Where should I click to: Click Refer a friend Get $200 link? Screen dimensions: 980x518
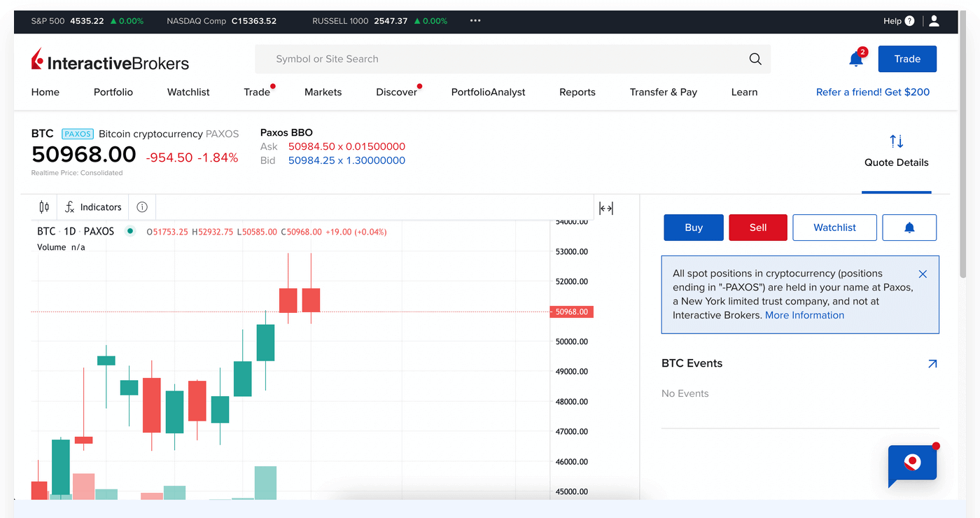tap(873, 92)
